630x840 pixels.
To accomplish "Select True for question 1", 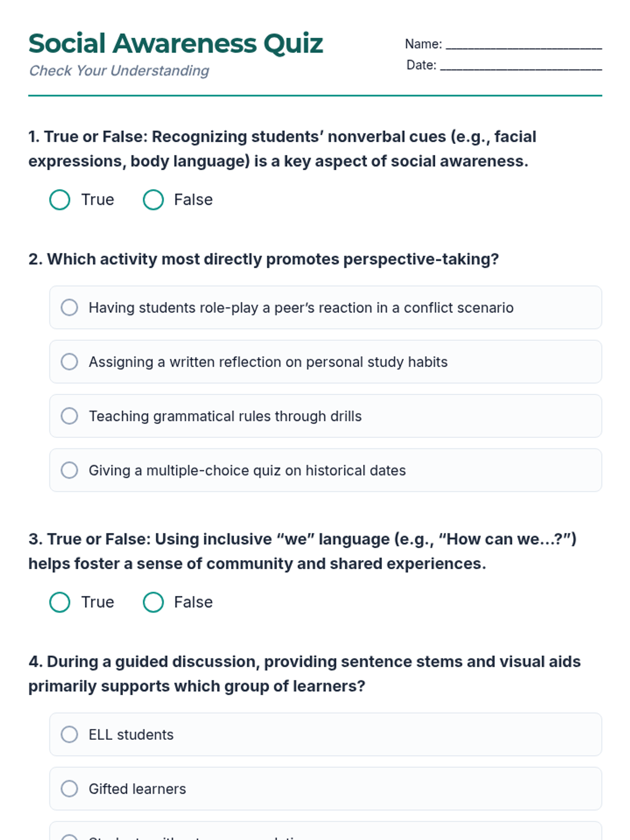I will [60, 199].
